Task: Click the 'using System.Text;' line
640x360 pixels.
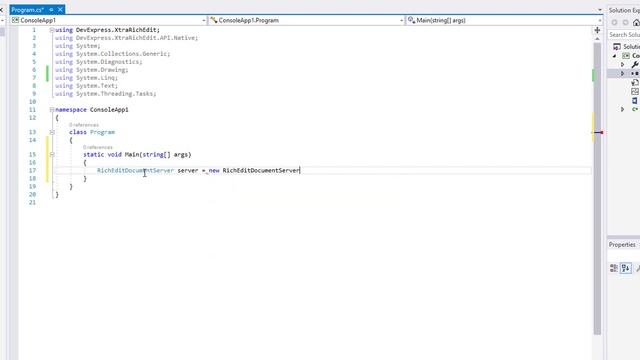Action: coord(87,86)
